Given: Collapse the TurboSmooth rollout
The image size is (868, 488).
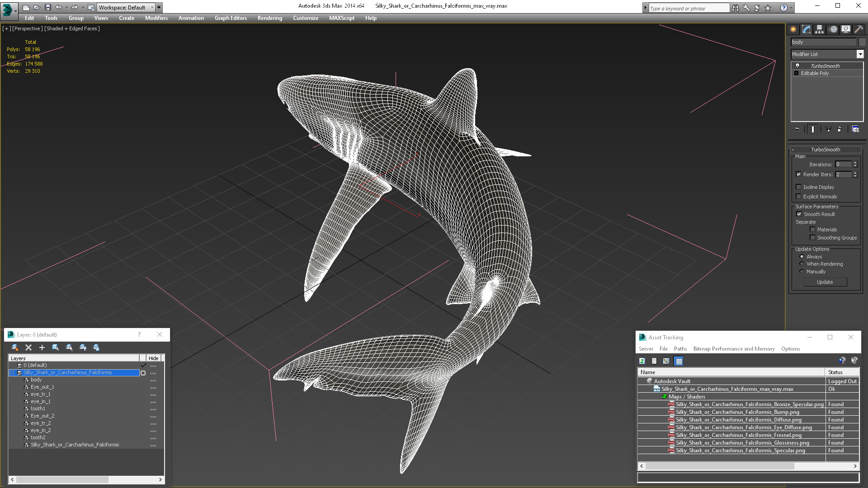Looking at the screenshot, I should pos(793,150).
